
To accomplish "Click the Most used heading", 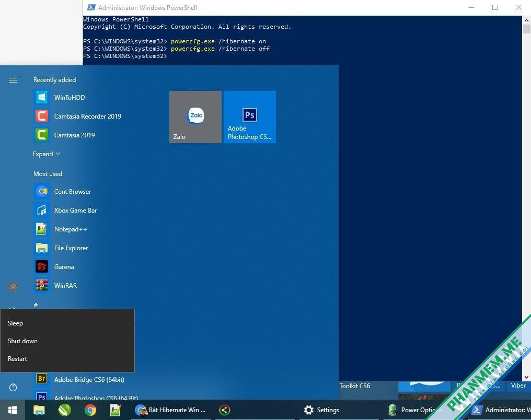I will pos(48,174).
